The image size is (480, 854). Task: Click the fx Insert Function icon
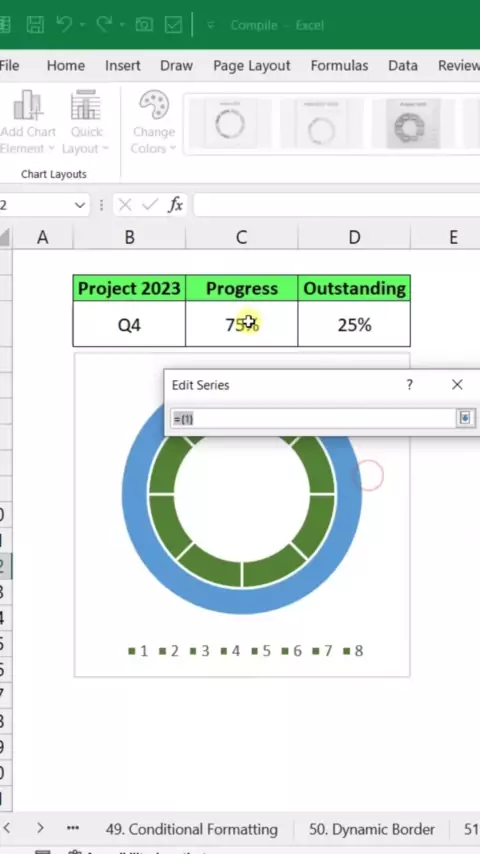pyautogui.click(x=175, y=205)
